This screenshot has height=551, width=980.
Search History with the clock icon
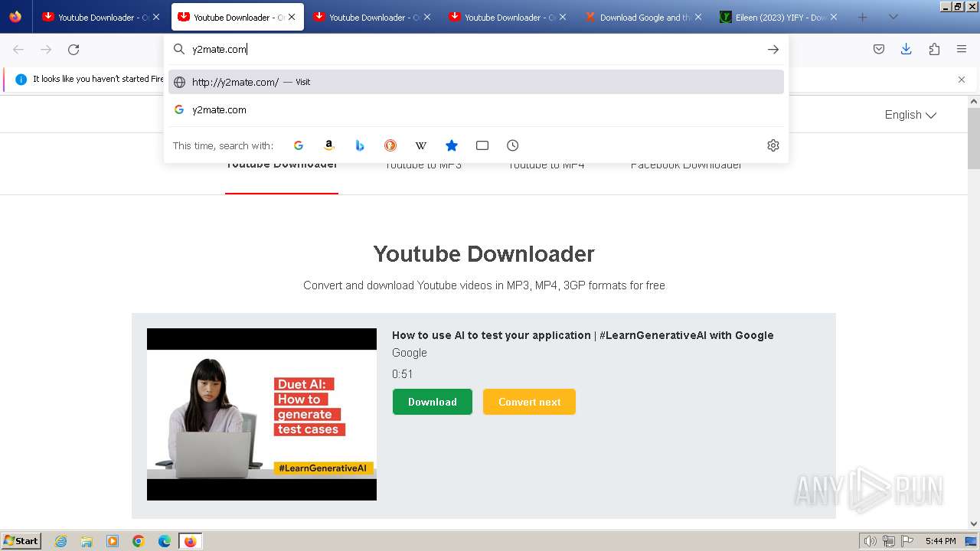click(x=513, y=145)
